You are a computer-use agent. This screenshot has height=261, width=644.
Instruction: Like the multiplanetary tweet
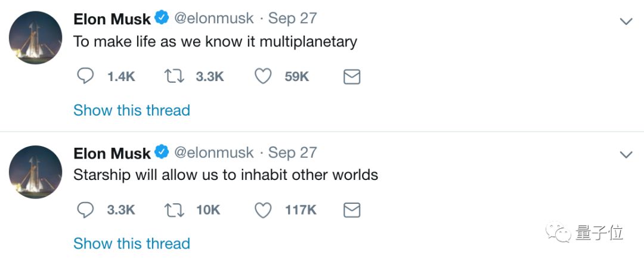pyautogui.click(x=263, y=77)
